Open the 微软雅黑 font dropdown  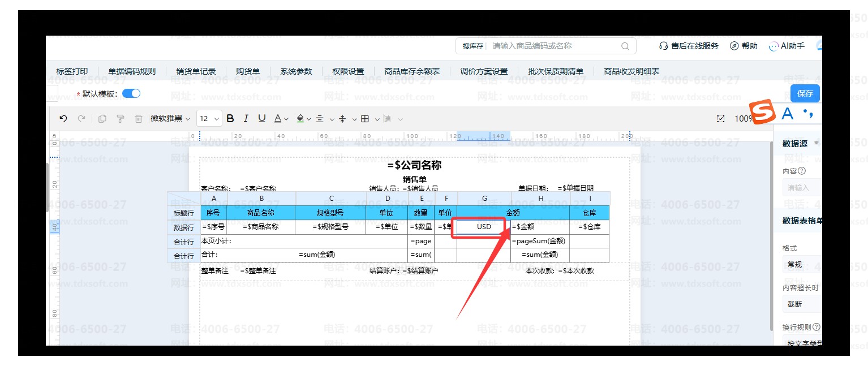(x=171, y=119)
